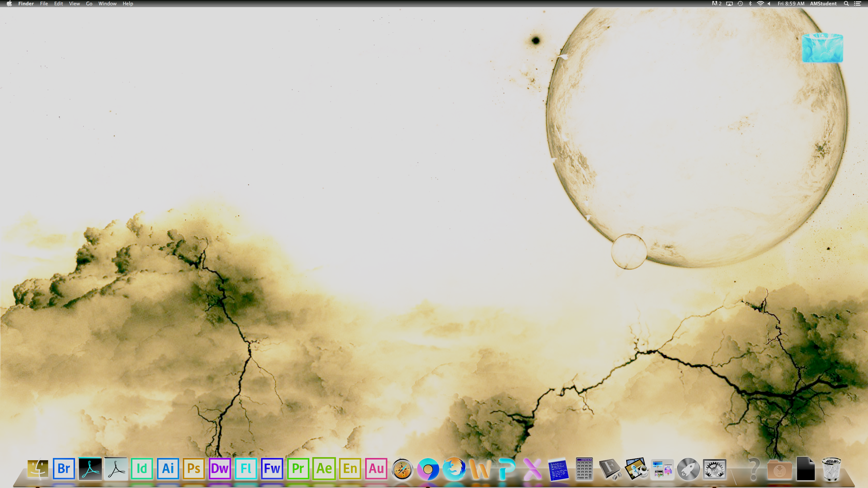Launch Adobe Illustrator from the Dock

(168, 469)
